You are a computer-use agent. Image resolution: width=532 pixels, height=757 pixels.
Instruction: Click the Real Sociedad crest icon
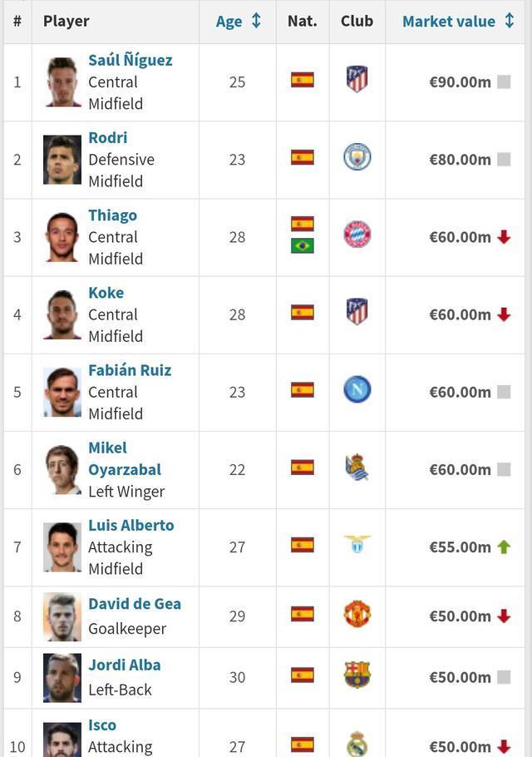(357, 467)
